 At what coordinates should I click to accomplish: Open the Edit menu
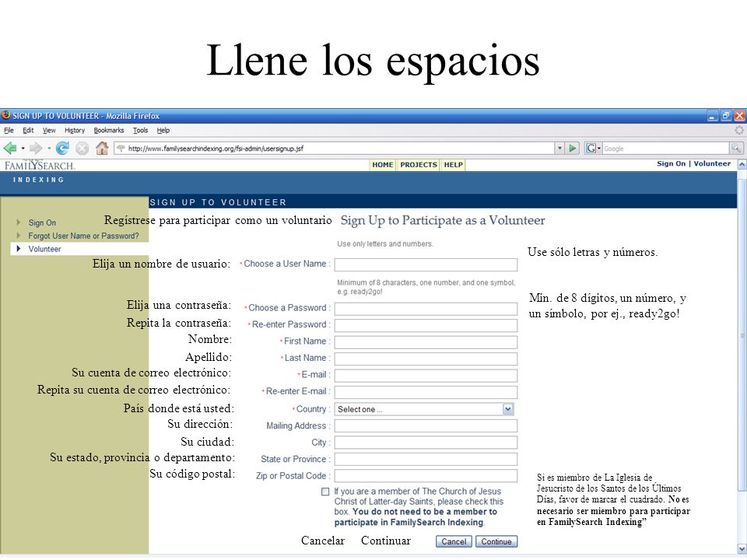[x=28, y=130]
